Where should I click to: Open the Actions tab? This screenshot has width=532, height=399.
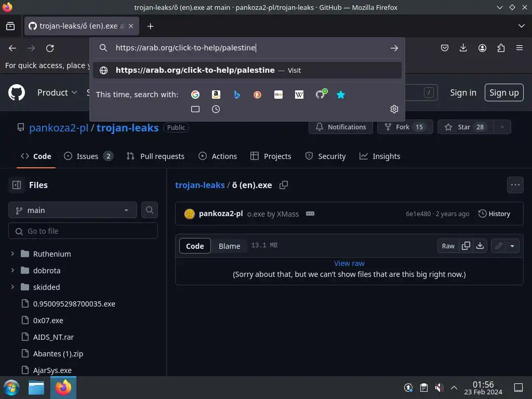[x=218, y=156]
